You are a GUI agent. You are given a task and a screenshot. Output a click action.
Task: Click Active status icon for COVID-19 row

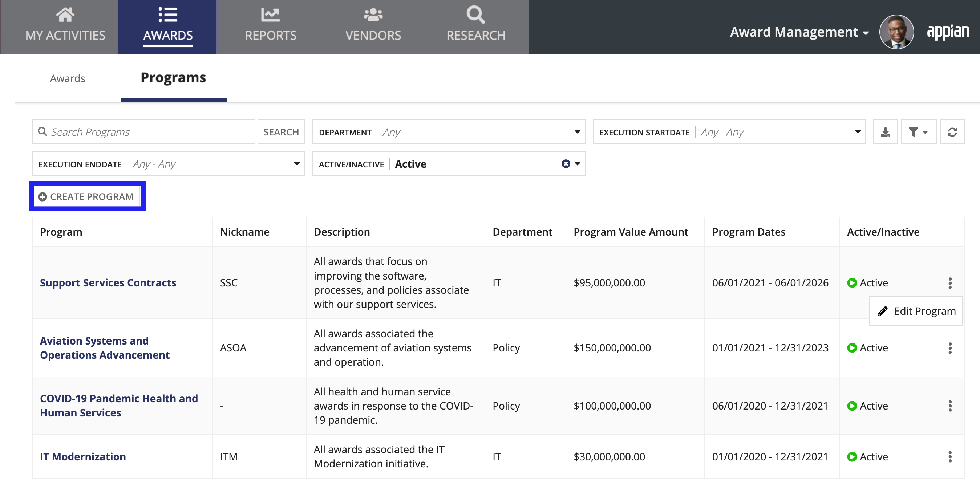click(x=851, y=406)
